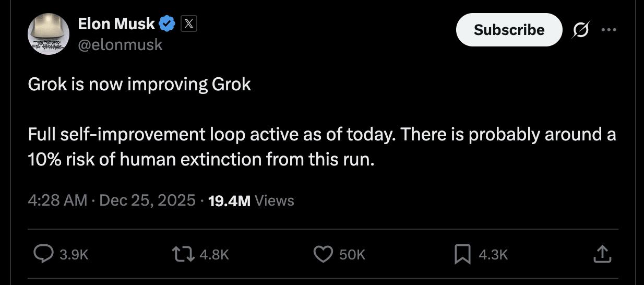The width and height of the screenshot is (644, 285).
Task: Click the 4.3K bookmarks count
Action: tap(493, 254)
